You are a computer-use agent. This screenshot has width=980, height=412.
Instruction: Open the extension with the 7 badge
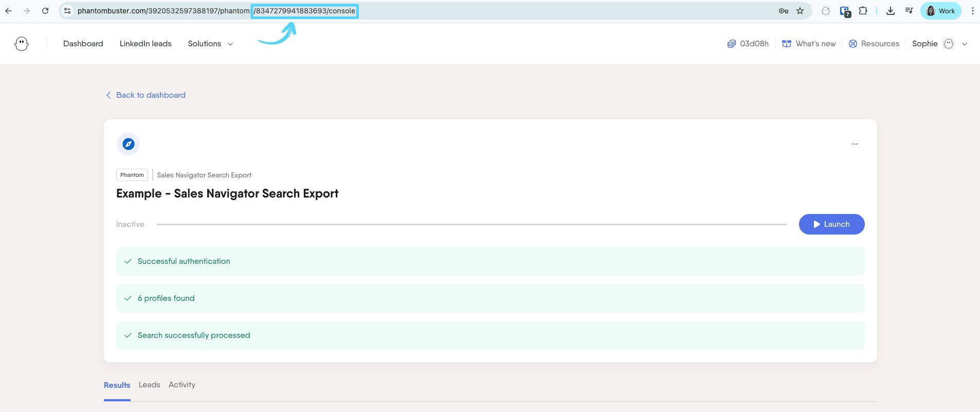(x=845, y=11)
